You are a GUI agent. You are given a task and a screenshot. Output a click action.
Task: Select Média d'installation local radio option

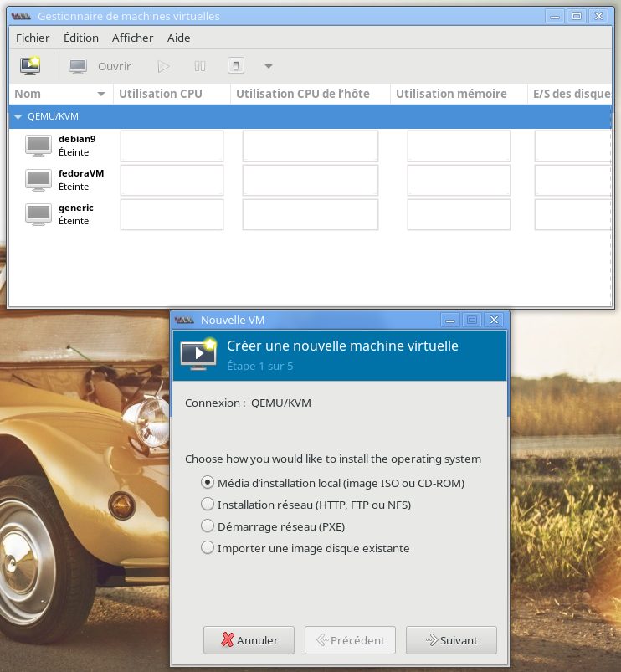[x=208, y=483]
